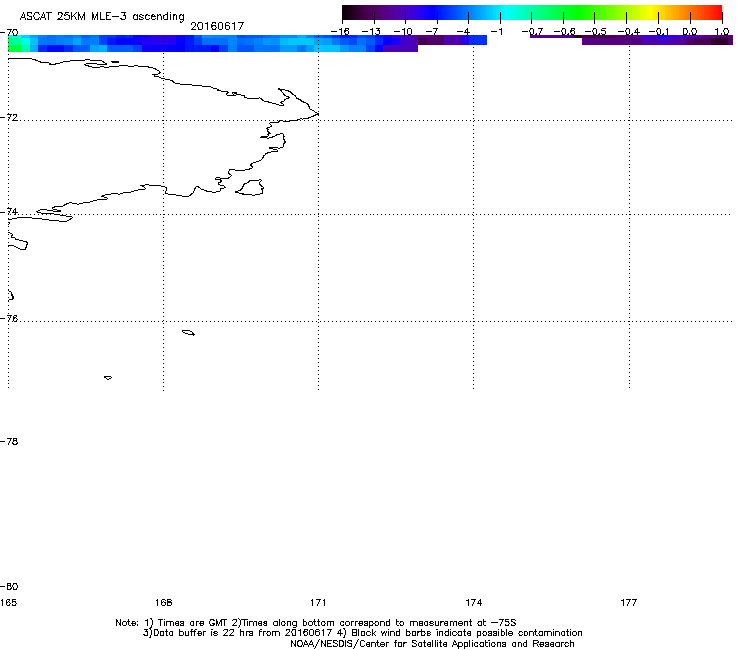Click the '-7' color bar label

(431, 32)
